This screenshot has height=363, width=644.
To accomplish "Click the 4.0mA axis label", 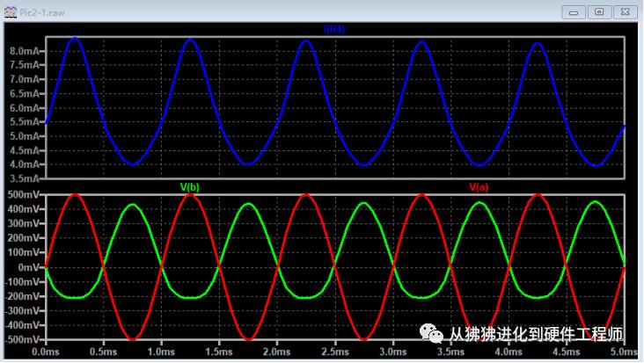I will (25, 164).
